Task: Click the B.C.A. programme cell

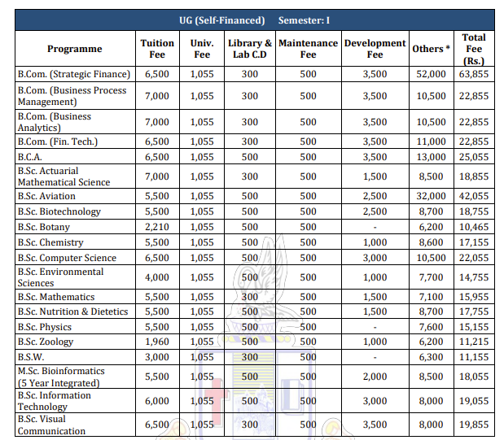Action: (x=32, y=156)
